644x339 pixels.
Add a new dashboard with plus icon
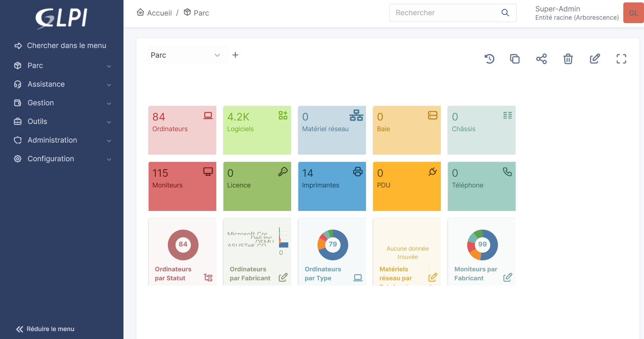(235, 55)
